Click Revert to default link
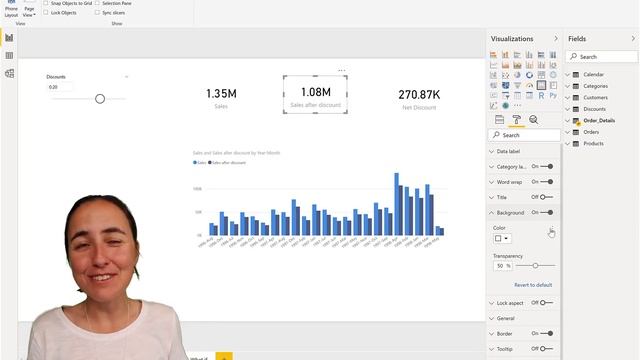 pos(533,285)
